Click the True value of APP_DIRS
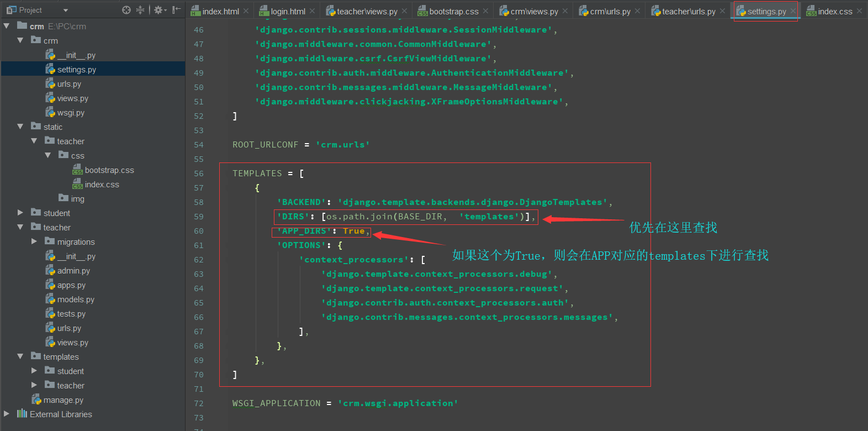This screenshot has width=868, height=431. pyautogui.click(x=353, y=231)
